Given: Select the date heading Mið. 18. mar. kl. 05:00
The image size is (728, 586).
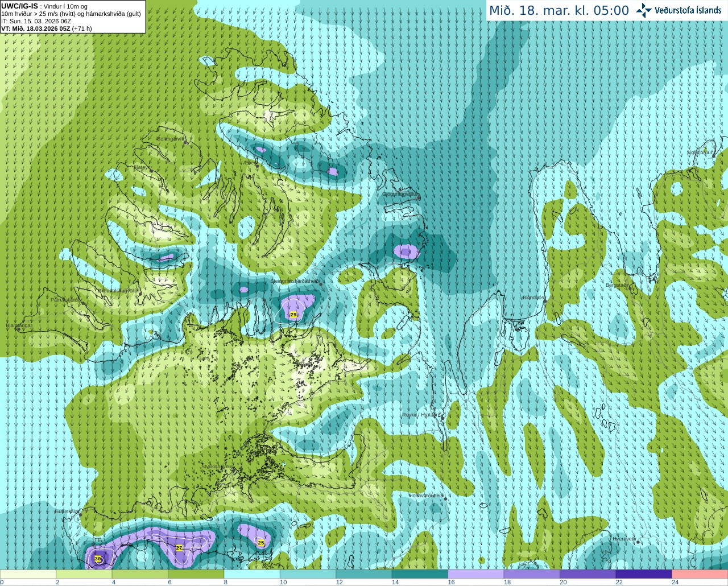Looking at the screenshot, I should [x=559, y=11].
